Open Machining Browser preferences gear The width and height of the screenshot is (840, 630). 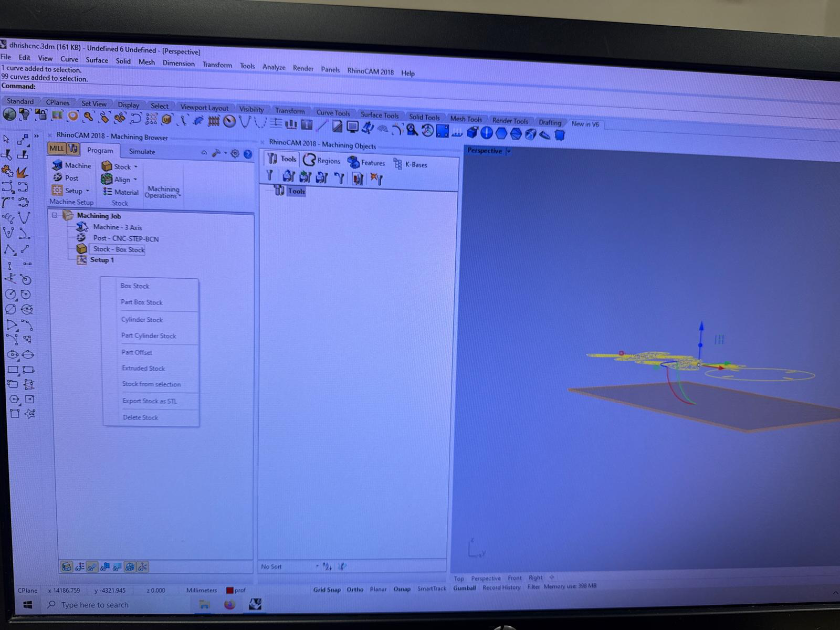(x=235, y=154)
